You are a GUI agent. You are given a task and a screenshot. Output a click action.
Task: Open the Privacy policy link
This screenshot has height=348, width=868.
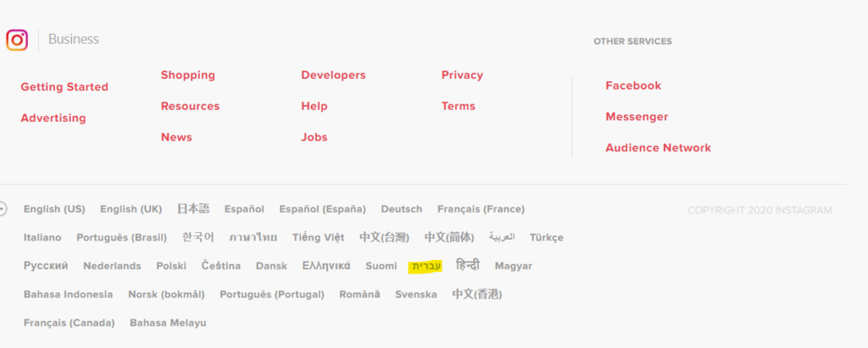(x=462, y=75)
